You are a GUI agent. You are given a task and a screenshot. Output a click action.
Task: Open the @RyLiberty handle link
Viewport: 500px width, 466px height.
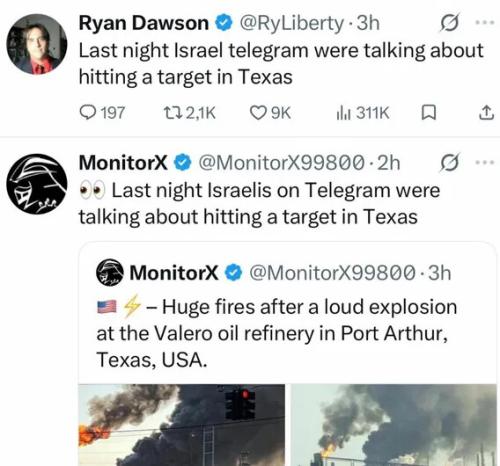(x=292, y=23)
